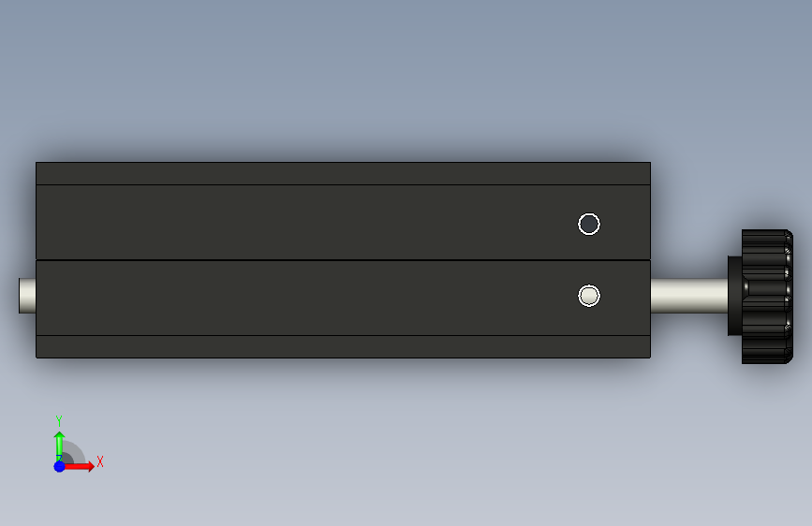The image size is (812, 526).
Task: Select the lower block's main face
Action: pyautogui.click(x=343, y=299)
